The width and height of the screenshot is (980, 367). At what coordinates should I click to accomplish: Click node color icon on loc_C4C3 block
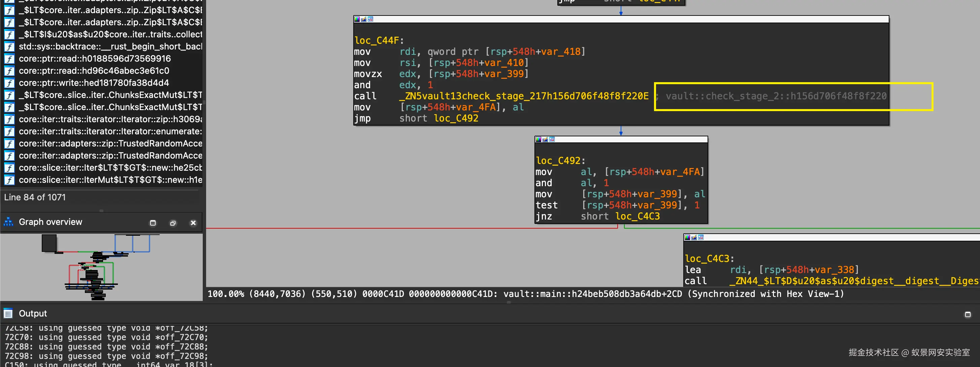pos(687,237)
